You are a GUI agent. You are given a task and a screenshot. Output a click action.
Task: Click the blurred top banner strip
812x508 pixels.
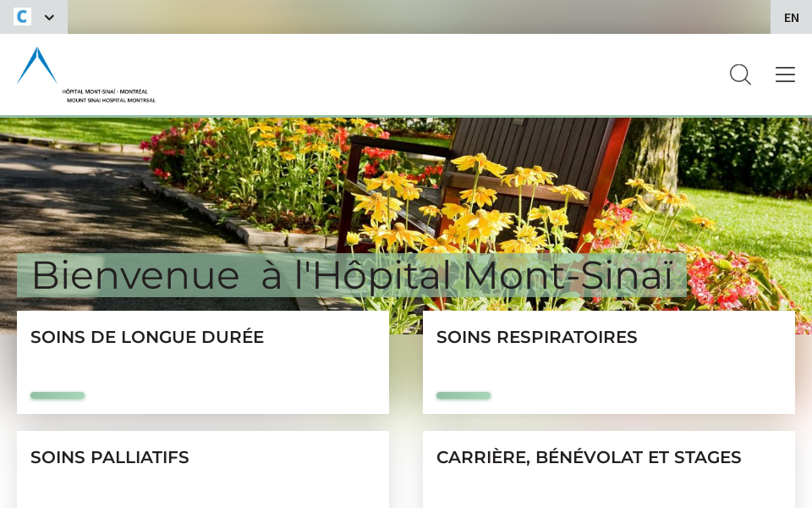tap(419, 17)
